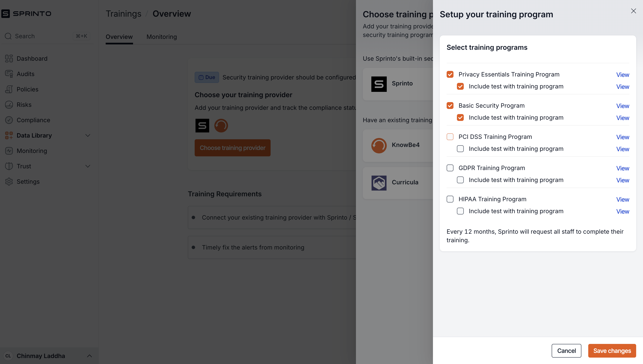Image resolution: width=643 pixels, height=364 pixels.
Task: Click the Settings gear icon
Action: point(9,182)
